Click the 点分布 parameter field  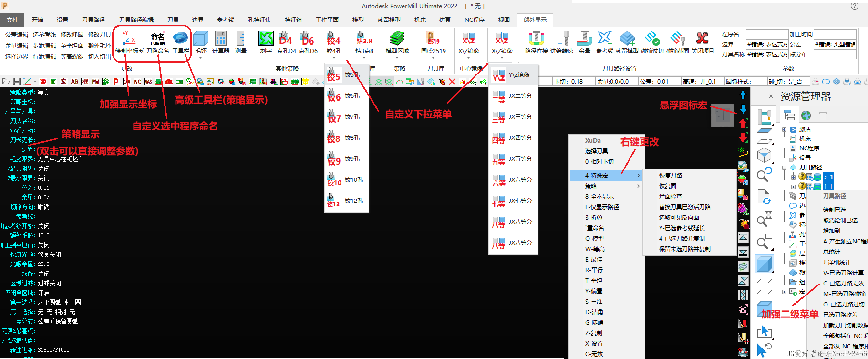(835, 54)
